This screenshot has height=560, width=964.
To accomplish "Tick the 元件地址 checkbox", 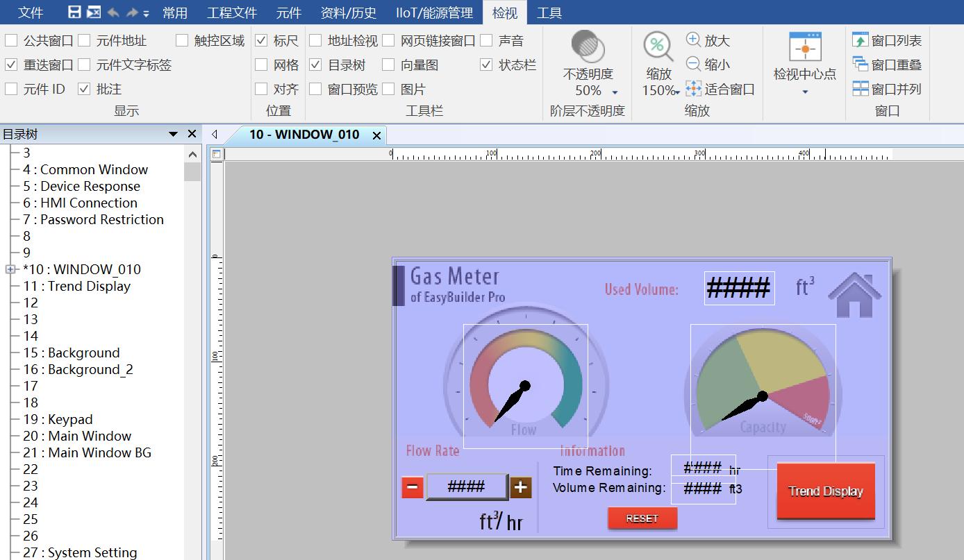I will pyautogui.click(x=84, y=40).
